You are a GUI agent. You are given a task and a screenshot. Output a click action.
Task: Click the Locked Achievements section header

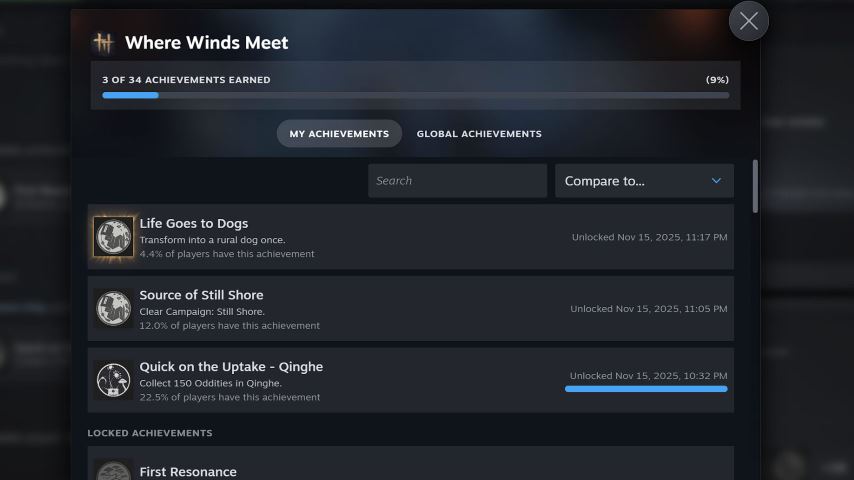(x=150, y=433)
